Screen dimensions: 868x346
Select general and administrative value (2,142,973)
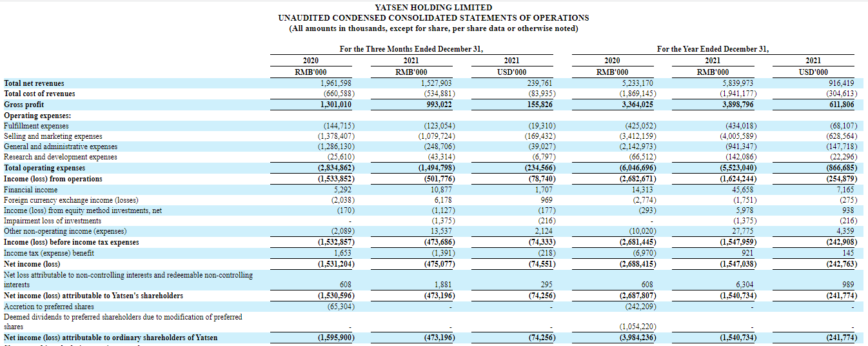point(637,147)
